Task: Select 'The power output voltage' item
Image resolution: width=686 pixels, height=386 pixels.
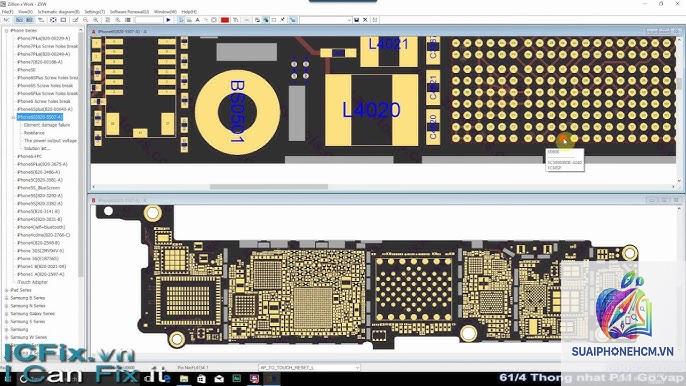Action: pos(50,141)
